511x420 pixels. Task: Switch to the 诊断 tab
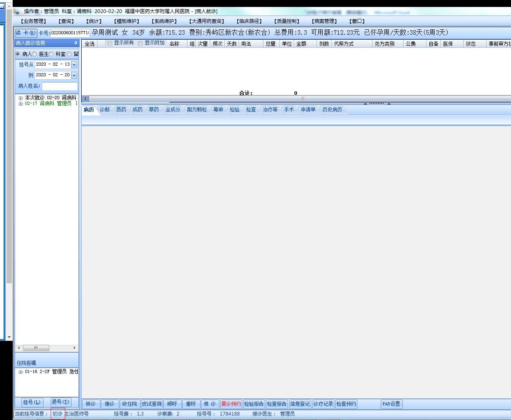(105, 110)
